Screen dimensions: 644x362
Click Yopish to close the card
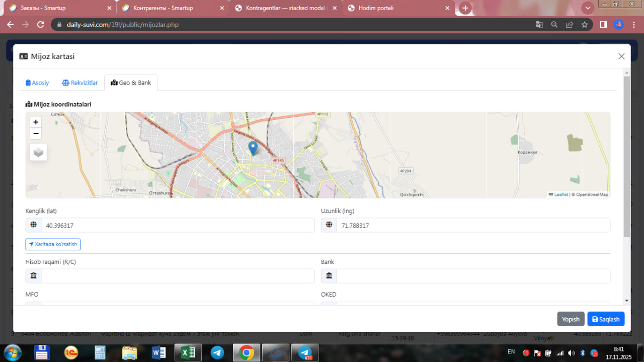point(571,319)
